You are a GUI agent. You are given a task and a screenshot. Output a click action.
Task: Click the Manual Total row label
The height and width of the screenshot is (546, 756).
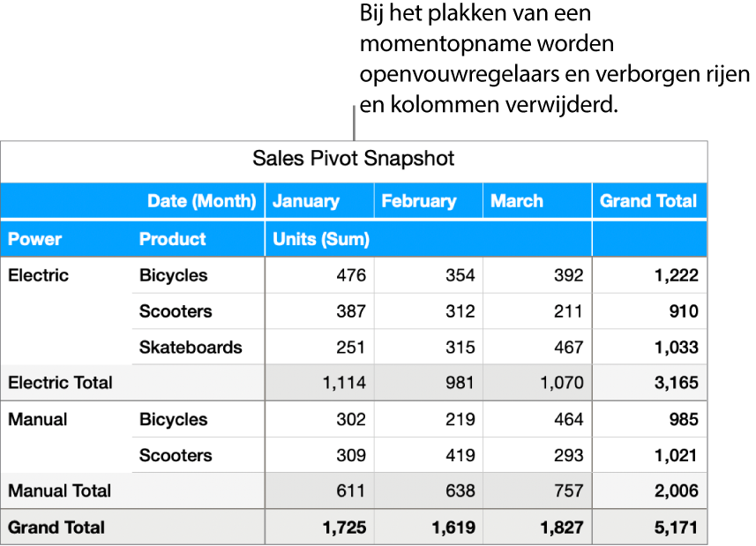point(59,490)
